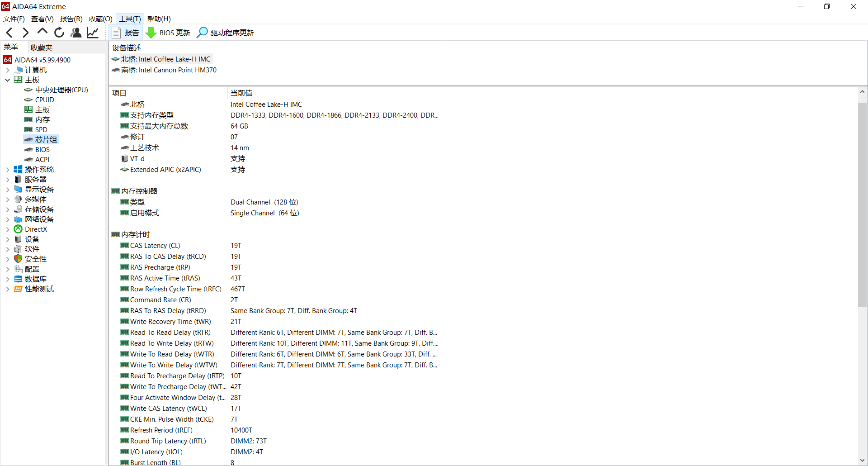868x466 pixels.
Task: Switch to the 菜单 tab
Action: [11, 47]
